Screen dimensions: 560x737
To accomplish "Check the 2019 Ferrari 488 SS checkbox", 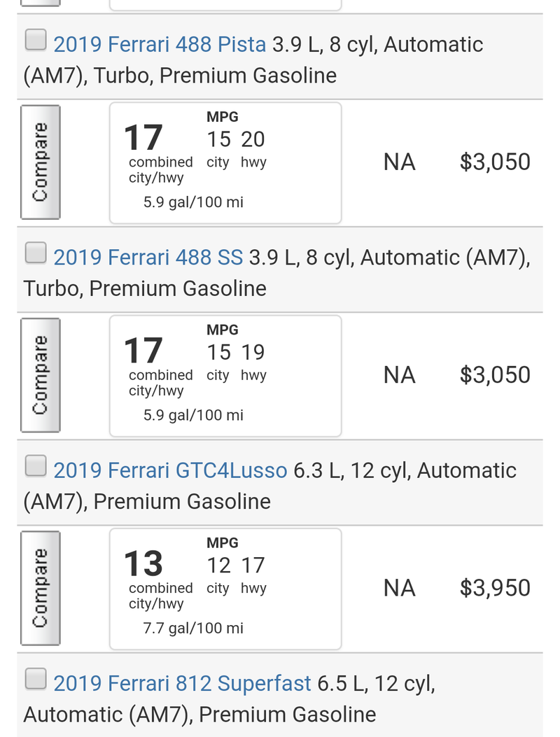I will point(36,253).
